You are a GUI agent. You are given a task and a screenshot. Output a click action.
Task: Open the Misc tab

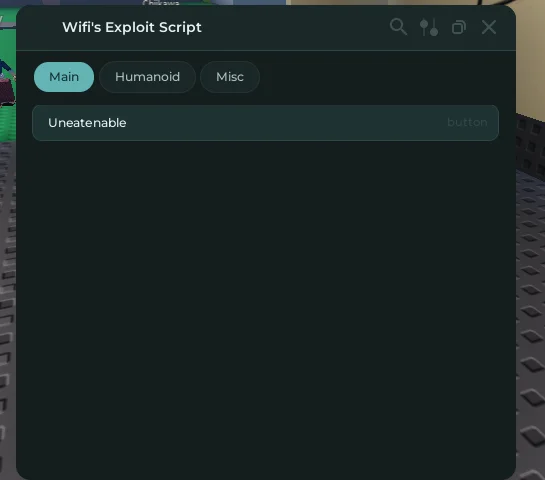(230, 77)
